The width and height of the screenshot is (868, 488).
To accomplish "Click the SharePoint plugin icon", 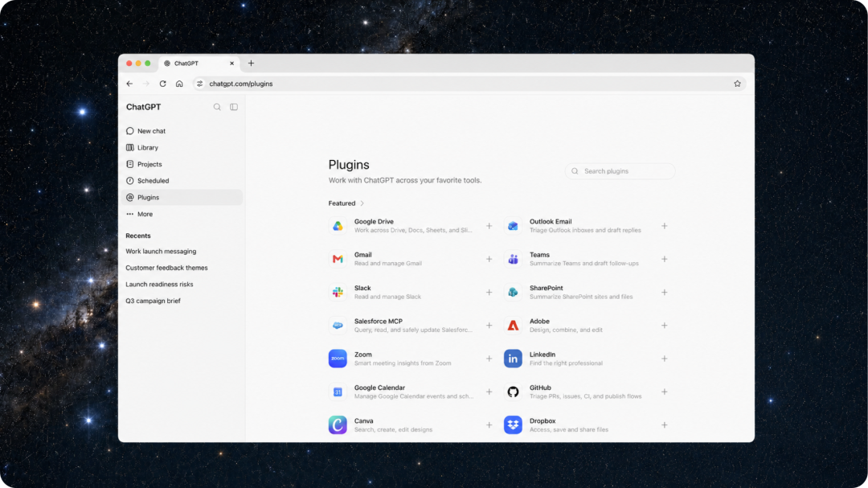I will [513, 293].
